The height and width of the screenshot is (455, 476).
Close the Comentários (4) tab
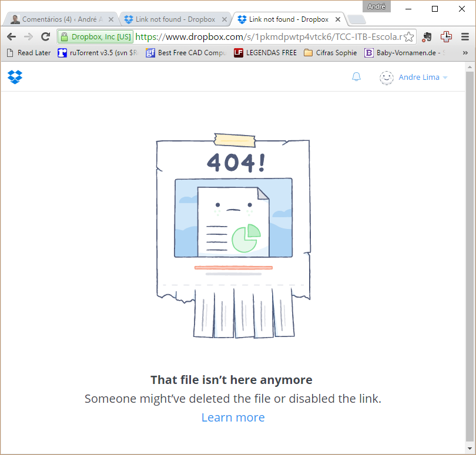(111, 19)
